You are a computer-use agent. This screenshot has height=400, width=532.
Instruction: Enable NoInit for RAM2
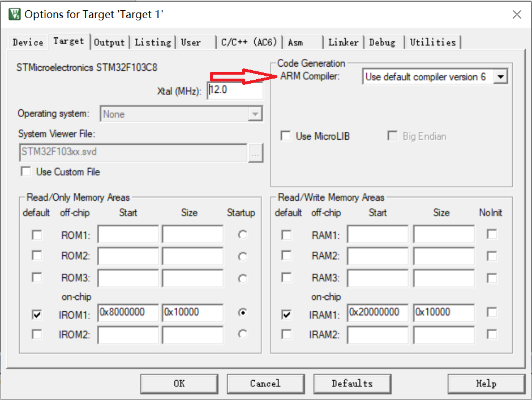[x=492, y=256]
